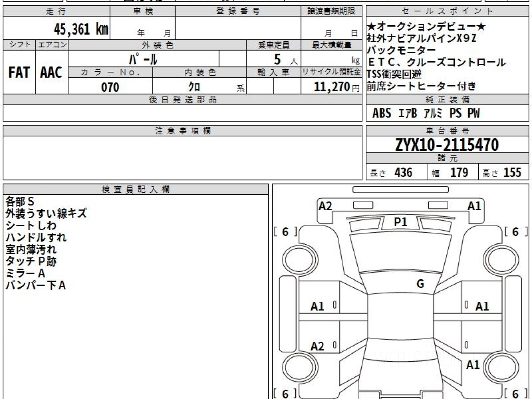Select the mileage value 45,361 km
This screenshot has width=532, height=399.
click(x=81, y=29)
